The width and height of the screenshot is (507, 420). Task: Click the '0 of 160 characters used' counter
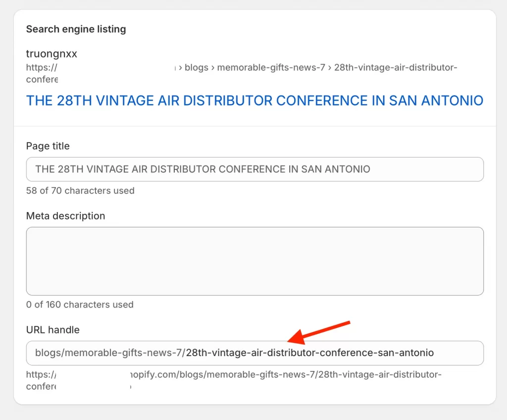click(x=80, y=305)
